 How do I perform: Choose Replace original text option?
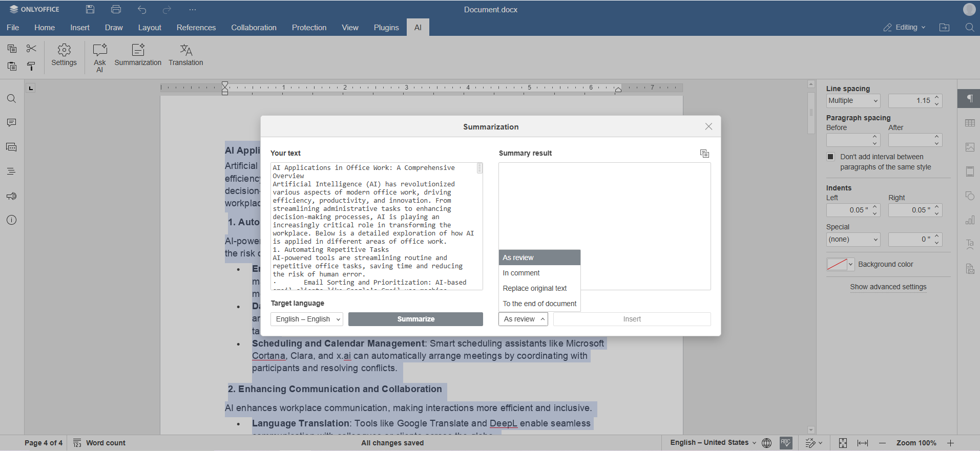[x=539, y=288]
